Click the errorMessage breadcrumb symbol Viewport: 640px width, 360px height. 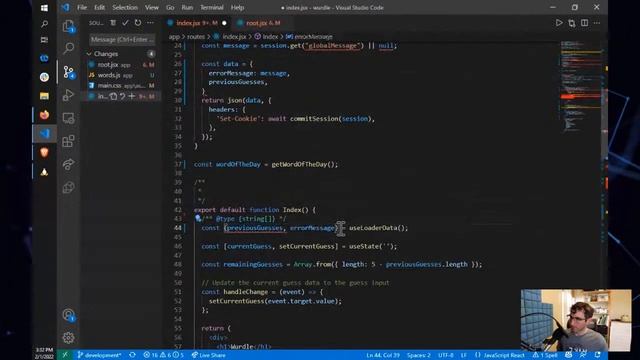point(309,37)
